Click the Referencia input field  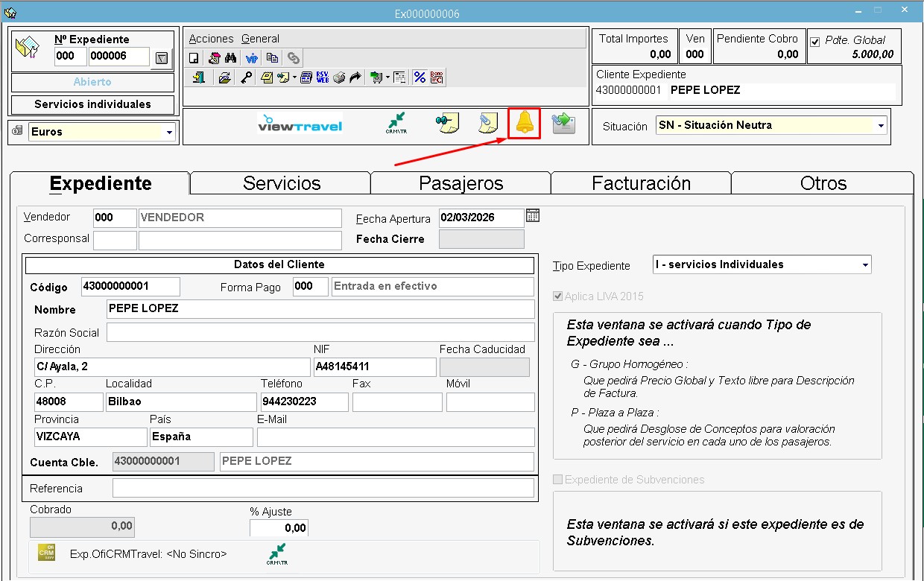pyautogui.click(x=323, y=488)
